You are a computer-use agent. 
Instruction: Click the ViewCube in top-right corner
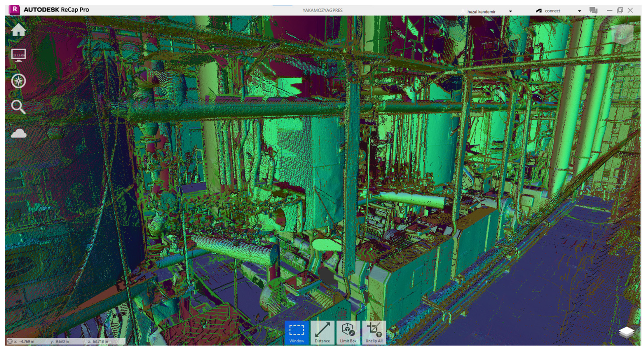coord(622,35)
